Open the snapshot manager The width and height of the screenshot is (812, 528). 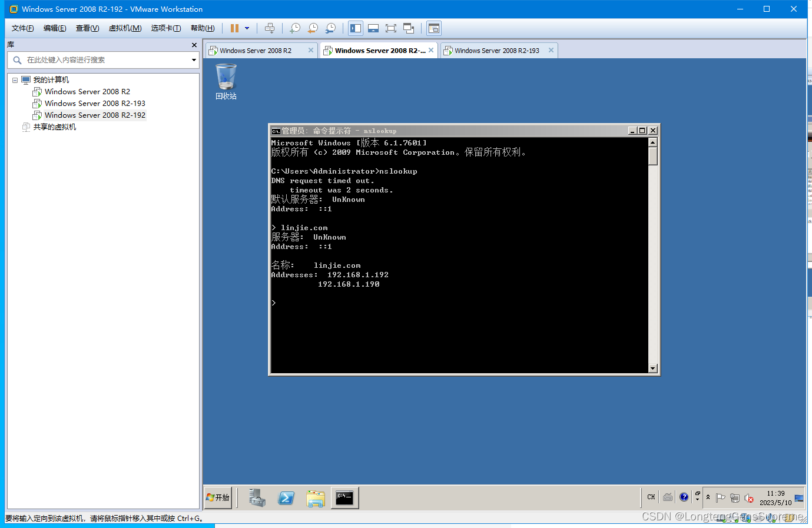[331, 28]
